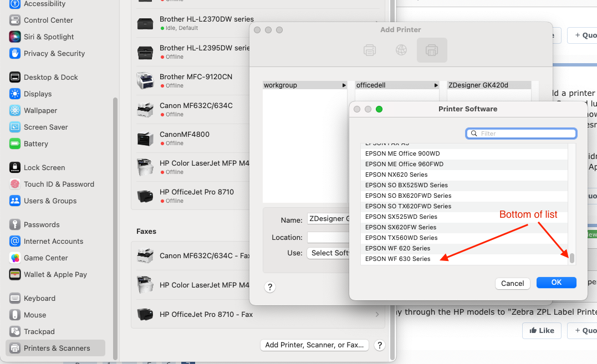Open Accessibility settings in sidebar
597x364 pixels.
[x=44, y=4]
